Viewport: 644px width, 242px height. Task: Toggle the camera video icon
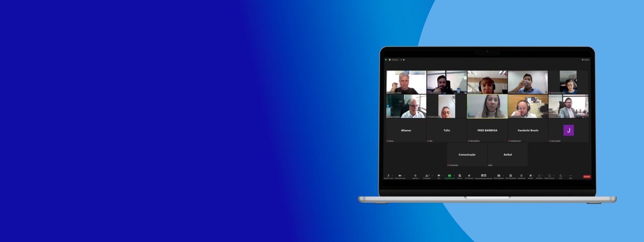click(400, 176)
